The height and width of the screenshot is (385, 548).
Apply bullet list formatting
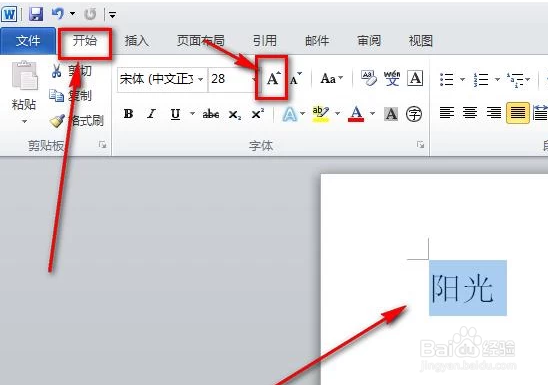(x=447, y=79)
